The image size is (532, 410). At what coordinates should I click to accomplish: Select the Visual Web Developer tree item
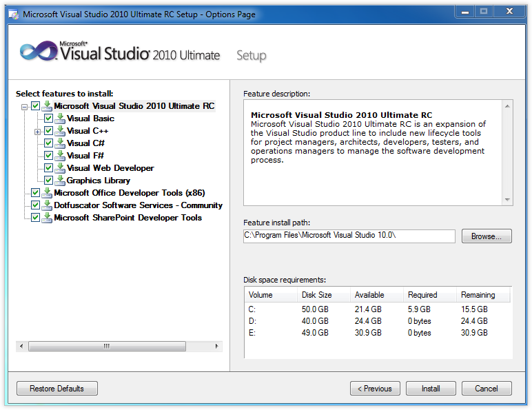pos(110,168)
